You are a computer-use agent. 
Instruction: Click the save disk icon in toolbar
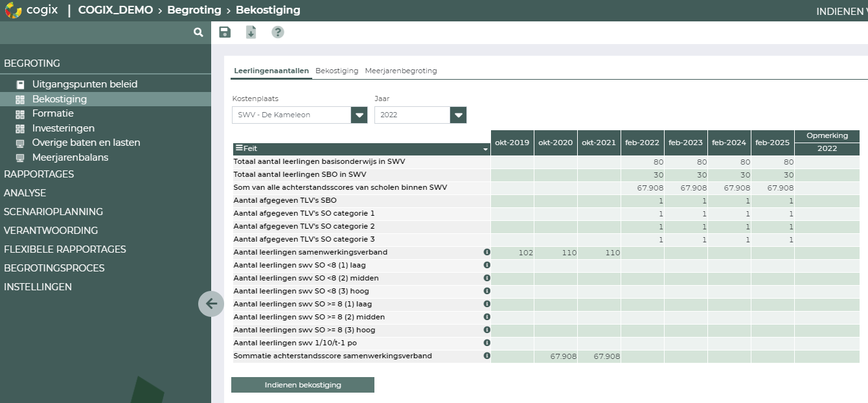click(x=225, y=32)
